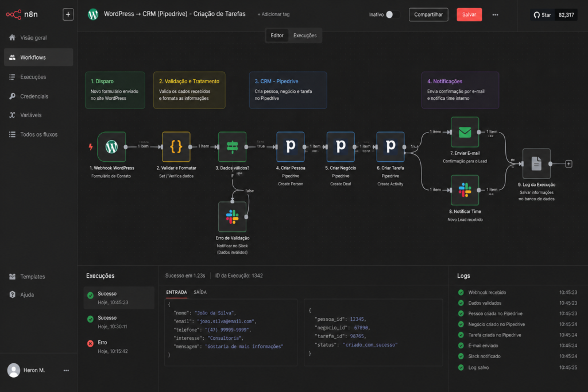
Task: Click the 1. Disparo sticky note
Action: 115,90
